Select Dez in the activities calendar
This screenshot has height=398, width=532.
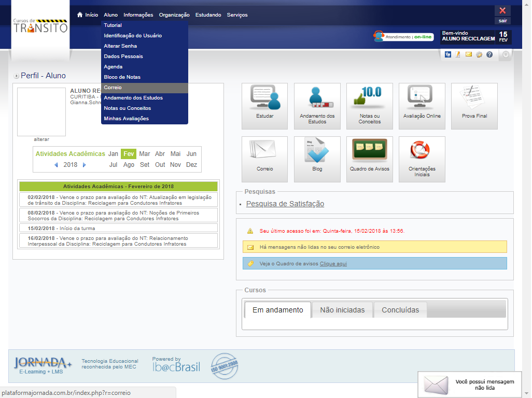click(191, 165)
